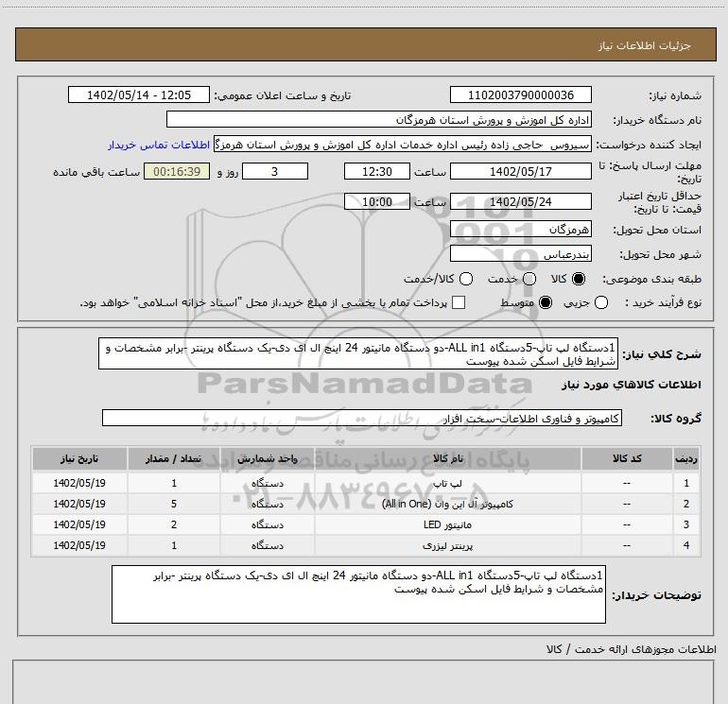Click the مانیتور LED item cell
Screen dimensions: 728x704
[x=447, y=524]
